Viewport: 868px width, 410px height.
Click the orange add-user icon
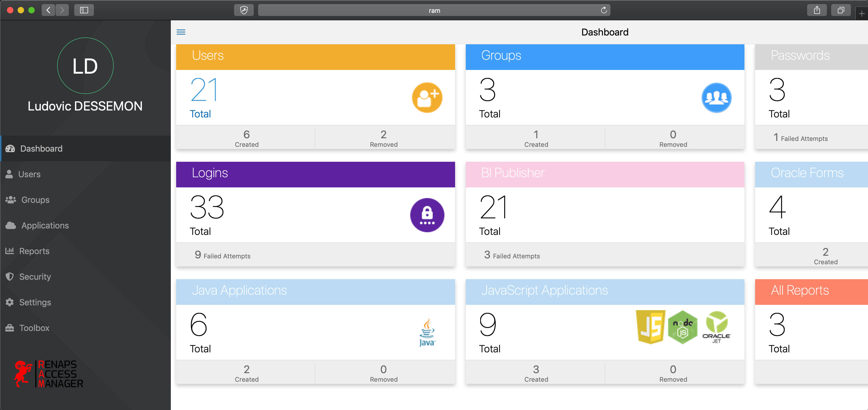(427, 98)
